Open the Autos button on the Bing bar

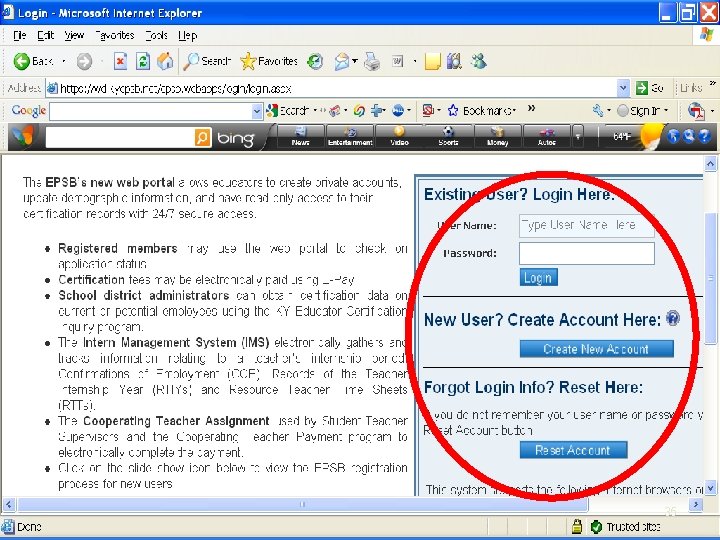click(x=546, y=136)
